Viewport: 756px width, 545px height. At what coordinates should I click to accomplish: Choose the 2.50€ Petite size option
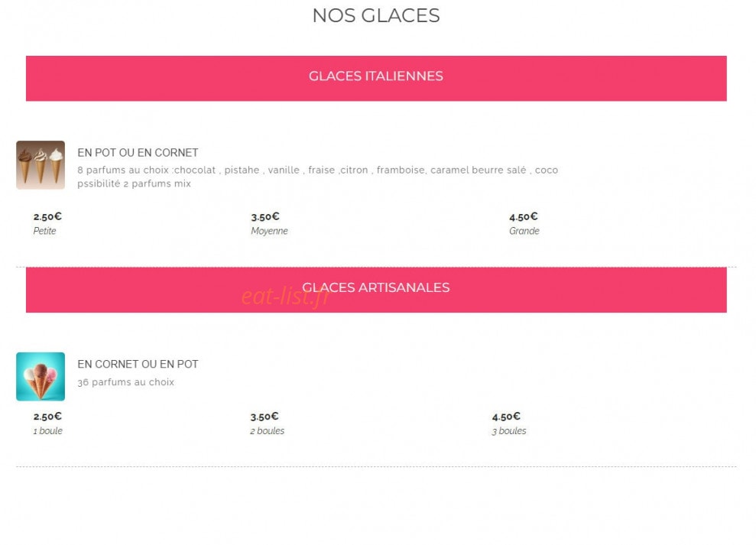click(x=47, y=223)
